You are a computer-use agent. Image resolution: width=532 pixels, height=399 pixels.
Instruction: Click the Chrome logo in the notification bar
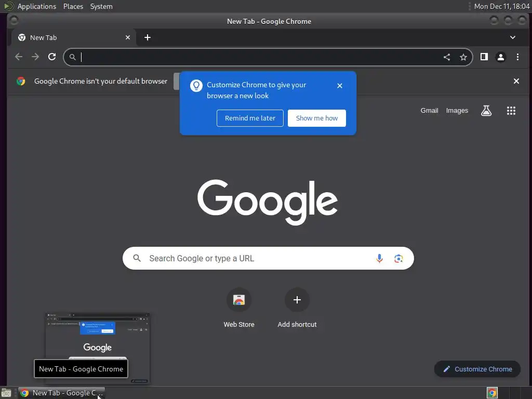click(x=21, y=81)
